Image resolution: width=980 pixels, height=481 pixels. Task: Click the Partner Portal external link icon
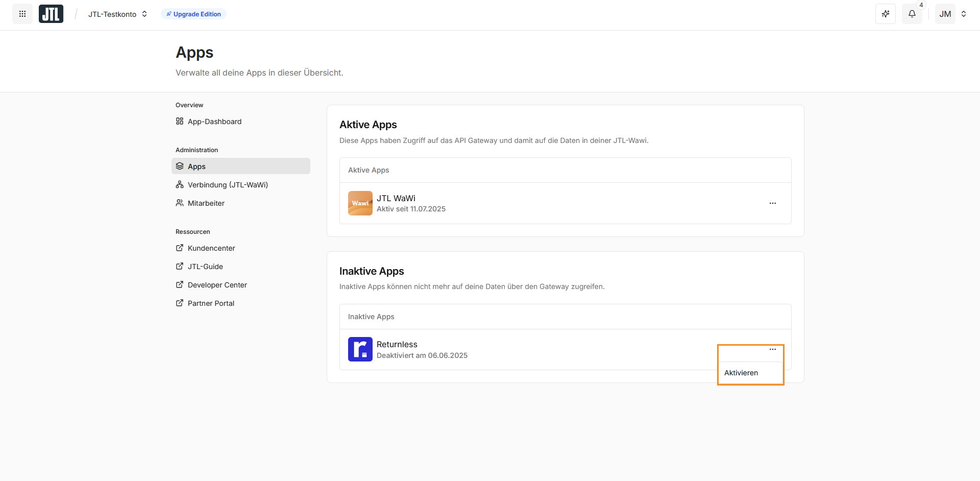(x=180, y=303)
